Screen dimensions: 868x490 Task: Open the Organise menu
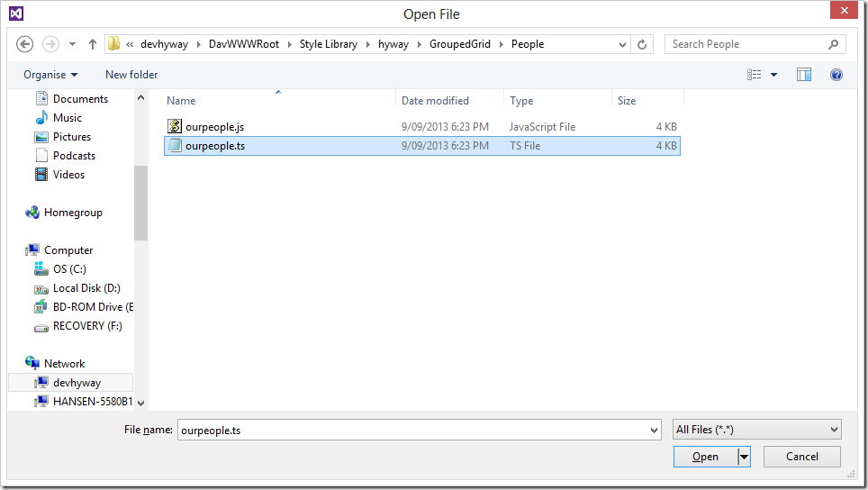[x=50, y=75]
